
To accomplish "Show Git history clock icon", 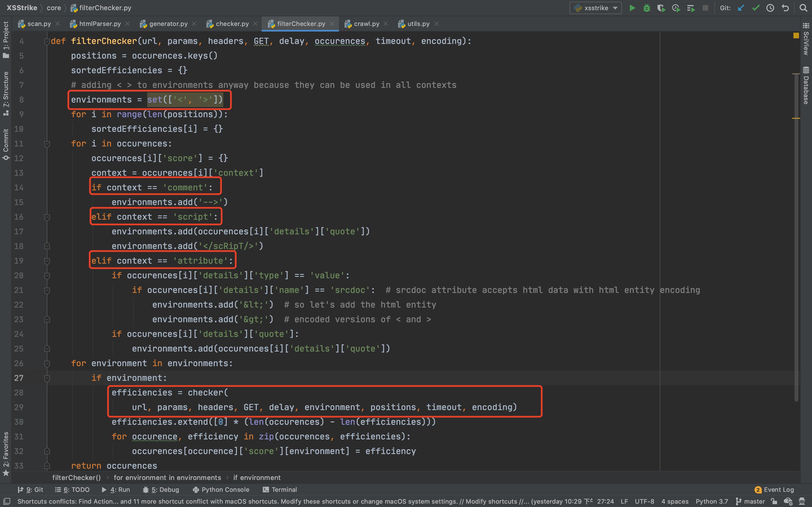I will 770,8.
